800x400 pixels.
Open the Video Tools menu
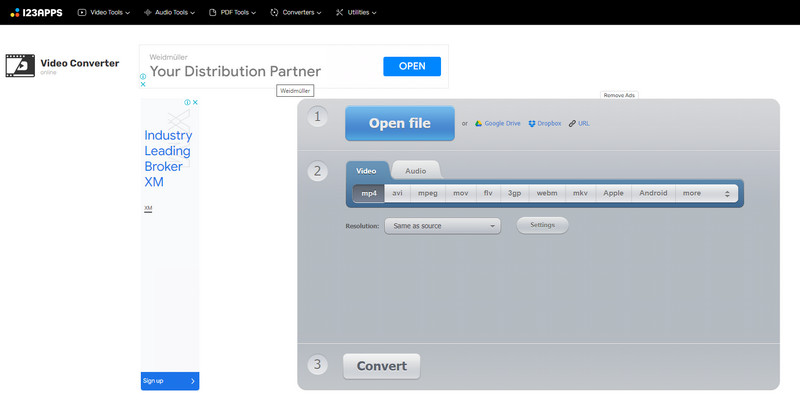point(104,12)
